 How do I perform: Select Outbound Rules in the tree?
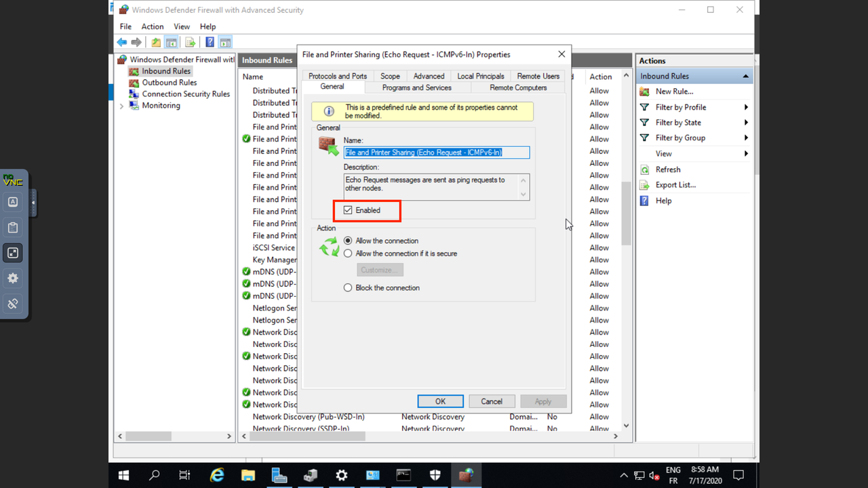tap(169, 83)
